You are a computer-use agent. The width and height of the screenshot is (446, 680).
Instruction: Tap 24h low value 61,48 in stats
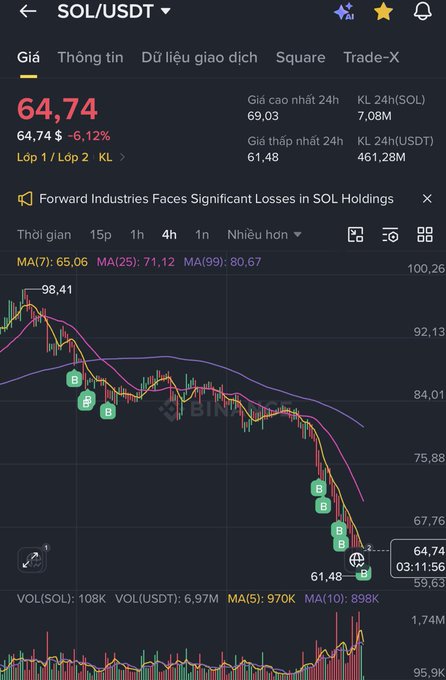click(x=262, y=157)
